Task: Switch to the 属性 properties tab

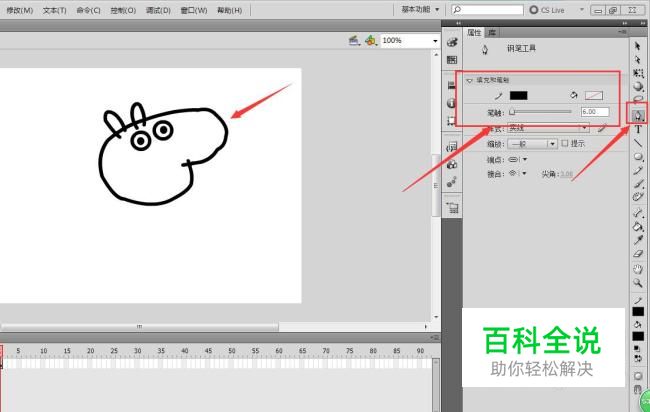Action: coord(474,32)
